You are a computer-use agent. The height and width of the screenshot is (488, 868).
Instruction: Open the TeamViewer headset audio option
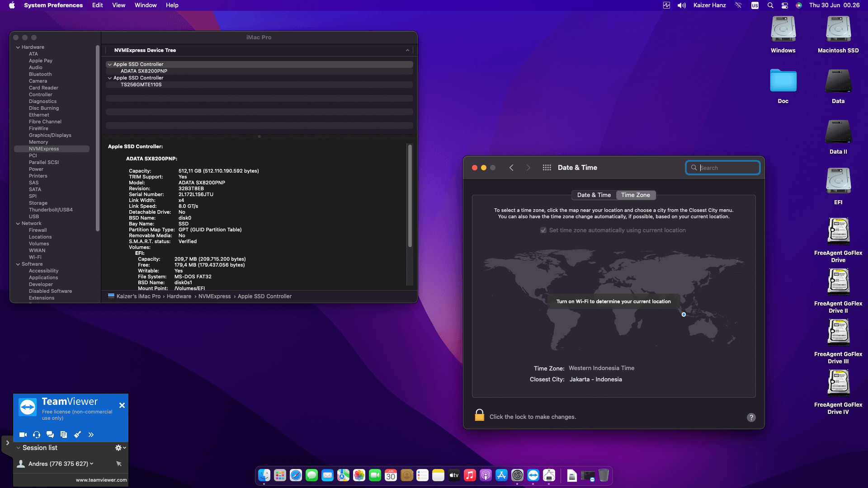(x=37, y=435)
